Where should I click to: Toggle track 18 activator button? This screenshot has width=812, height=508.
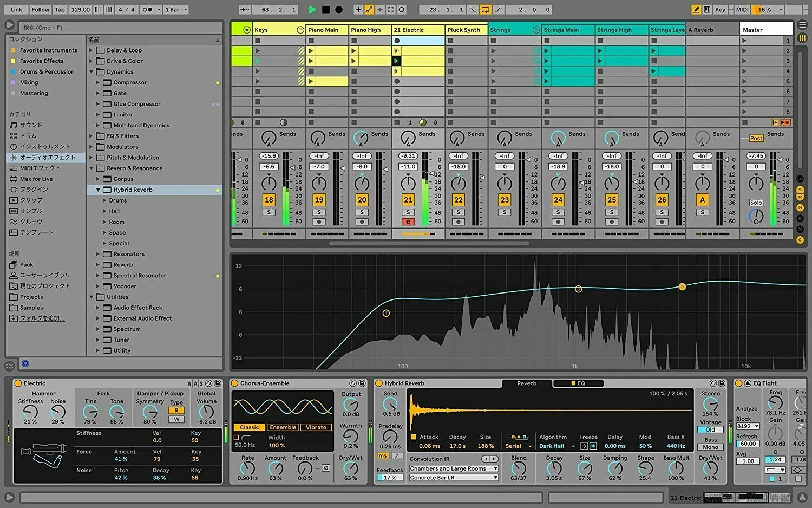[x=269, y=200]
